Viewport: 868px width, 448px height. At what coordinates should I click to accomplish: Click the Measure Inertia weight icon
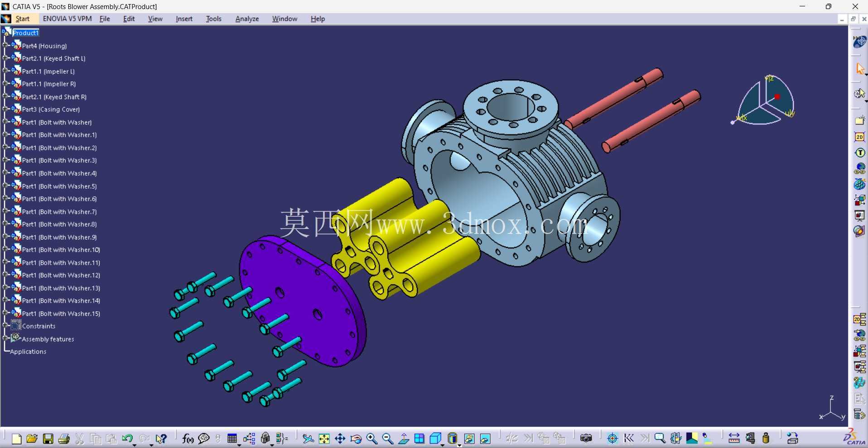(x=766, y=438)
